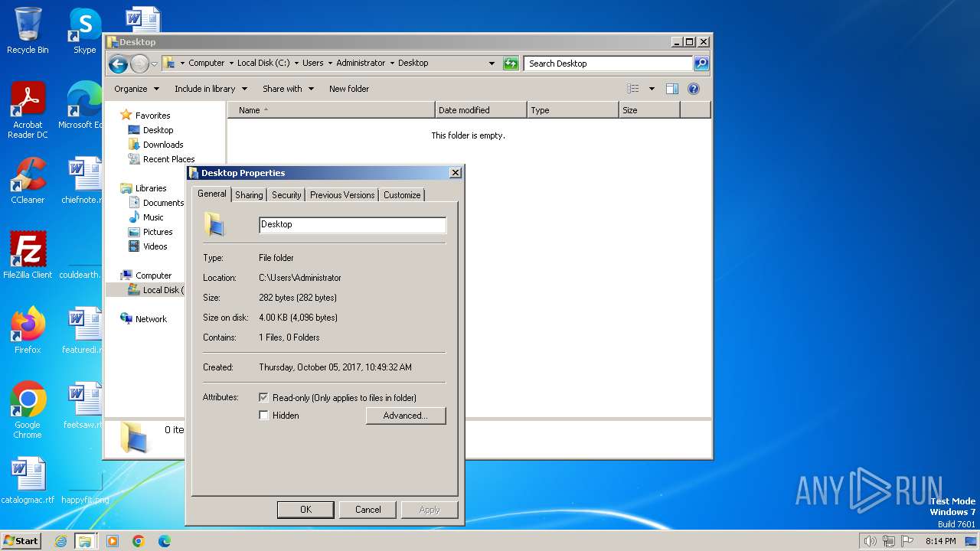Close the Desktop Properties dialog
980x551 pixels.
pos(456,173)
